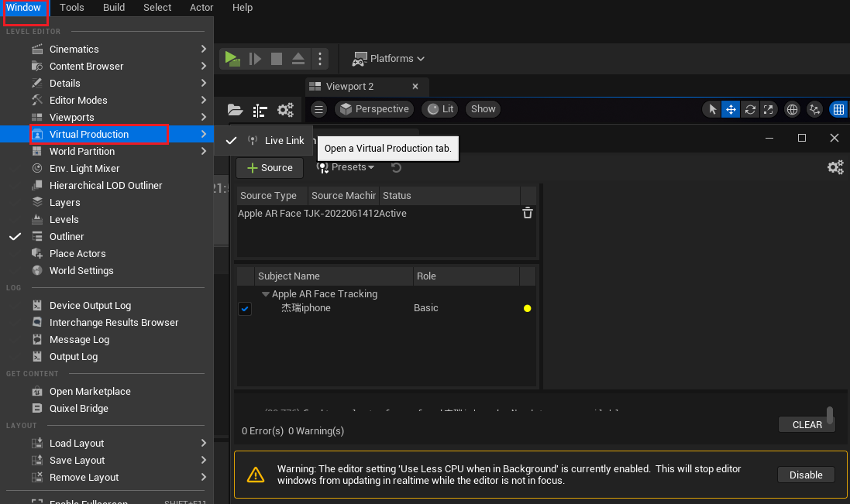Select the Virtual Production menu entry
This screenshot has width=850, height=504.
coord(107,134)
